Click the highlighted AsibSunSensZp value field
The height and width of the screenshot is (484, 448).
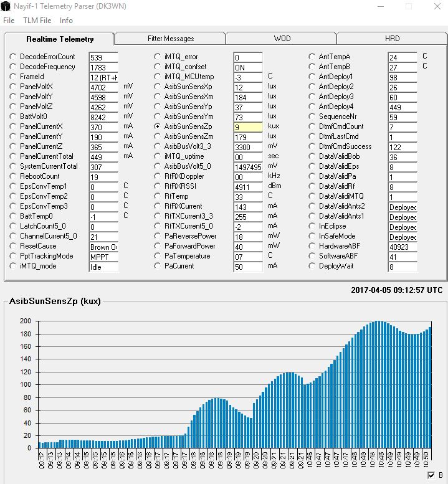247,127
